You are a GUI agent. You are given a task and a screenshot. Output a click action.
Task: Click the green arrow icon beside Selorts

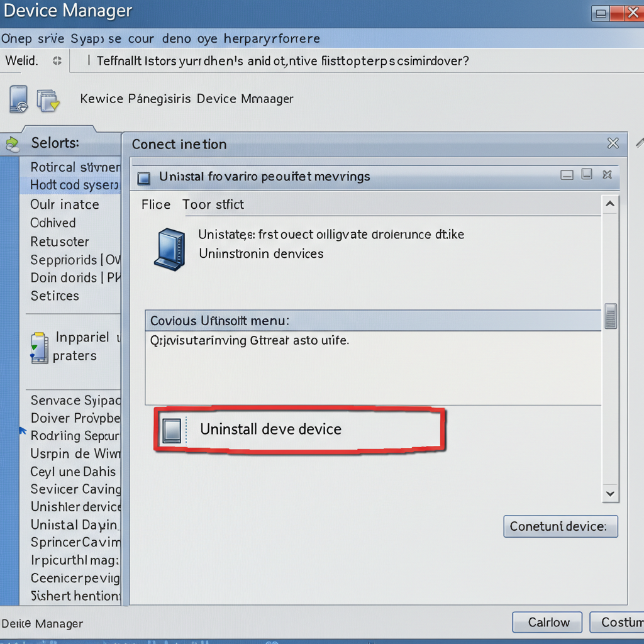(13, 144)
